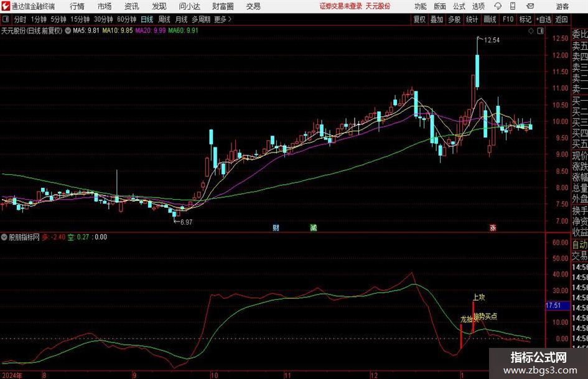
Task: Click the MA60: 9.91 label
Action: [184, 30]
